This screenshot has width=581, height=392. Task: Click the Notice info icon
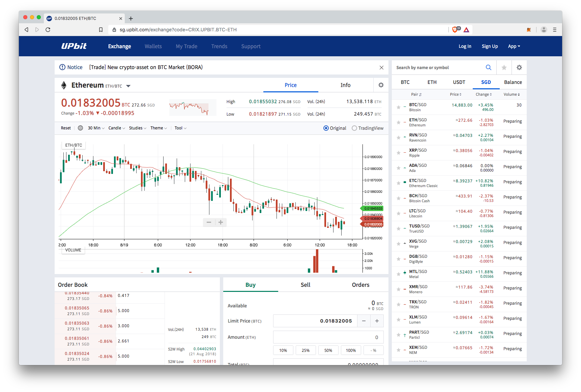click(x=62, y=67)
